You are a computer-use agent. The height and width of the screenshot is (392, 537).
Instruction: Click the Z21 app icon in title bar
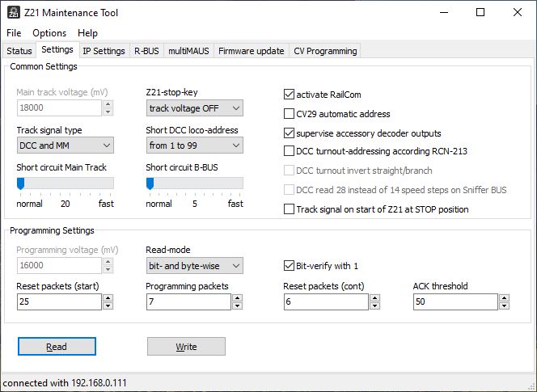tap(13, 12)
